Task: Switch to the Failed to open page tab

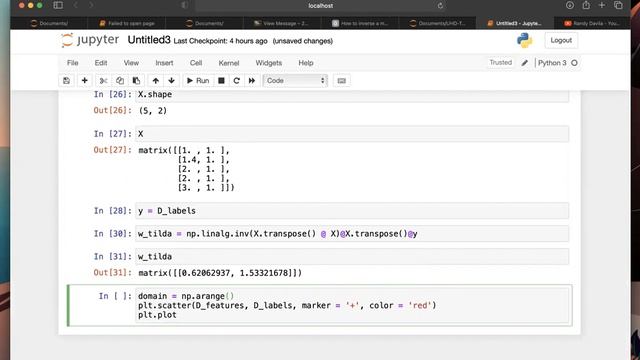Action: 127,23
